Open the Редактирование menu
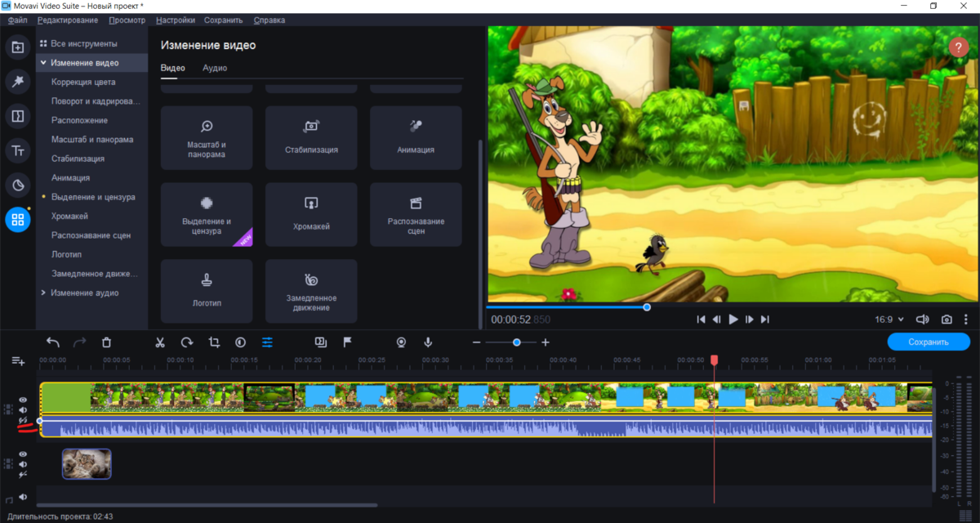 (68, 20)
